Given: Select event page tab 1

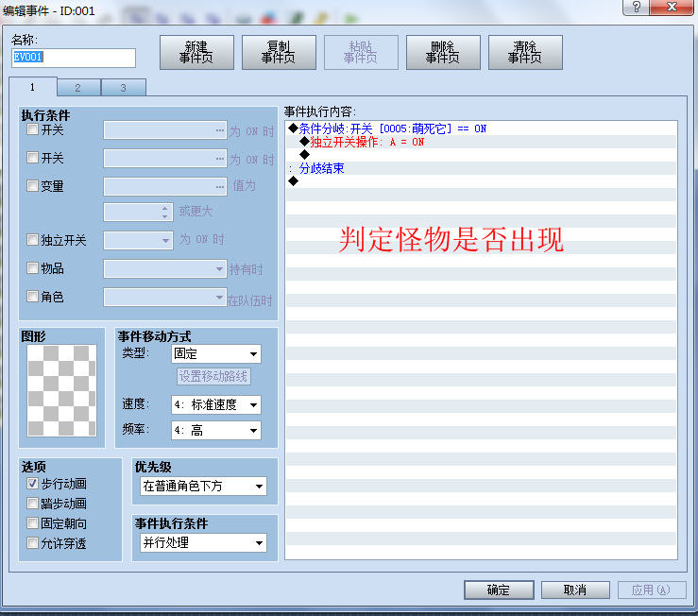Looking at the screenshot, I should click(x=32, y=87).
